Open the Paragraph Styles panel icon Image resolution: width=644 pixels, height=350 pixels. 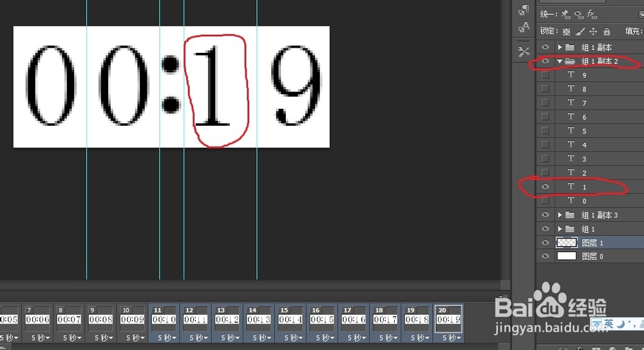[524, 10]
